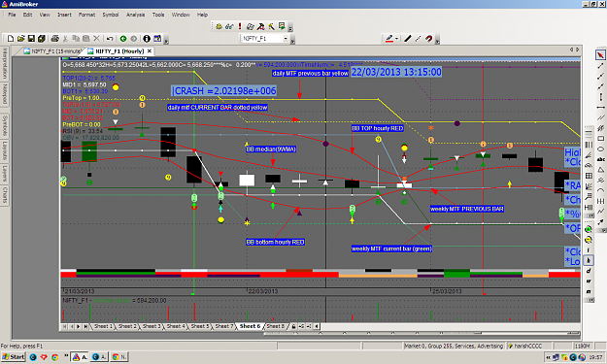The height and width of the screenshot is (364, 607).
Task: Click the Cut scissors icon
Action: pyautogui.click(x=65, y=38)
